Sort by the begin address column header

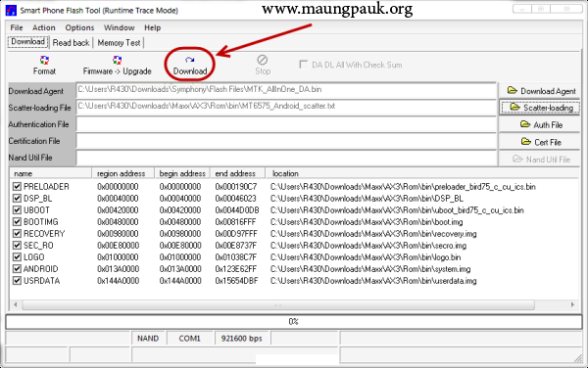(182, 173)
